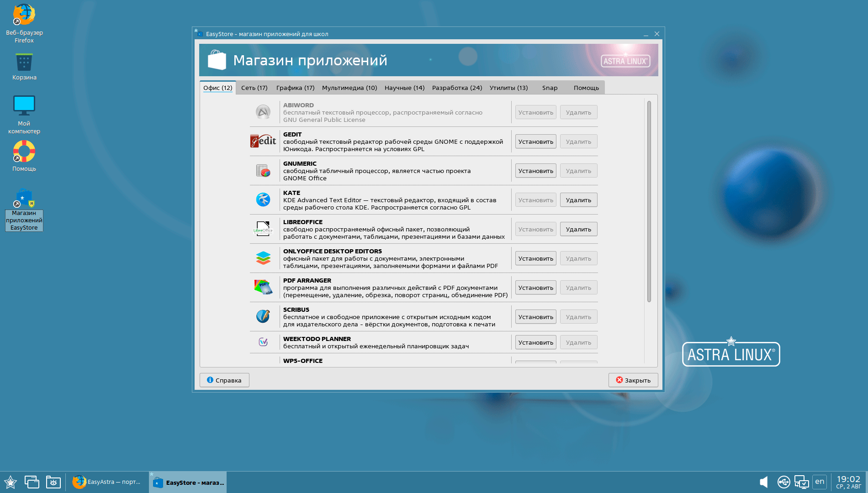Click the ONLYOFFICE Desktop Editors icon
Image resolution: width=868 pixels, height=493 pixels.
(x=263, y=258)
